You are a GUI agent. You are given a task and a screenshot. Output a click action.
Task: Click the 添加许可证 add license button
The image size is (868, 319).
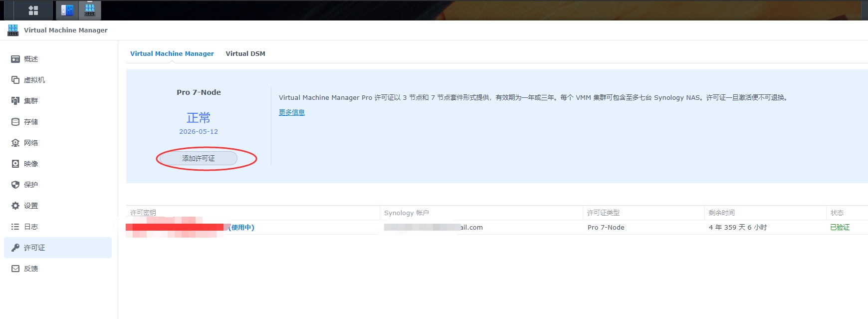[199, 158]
